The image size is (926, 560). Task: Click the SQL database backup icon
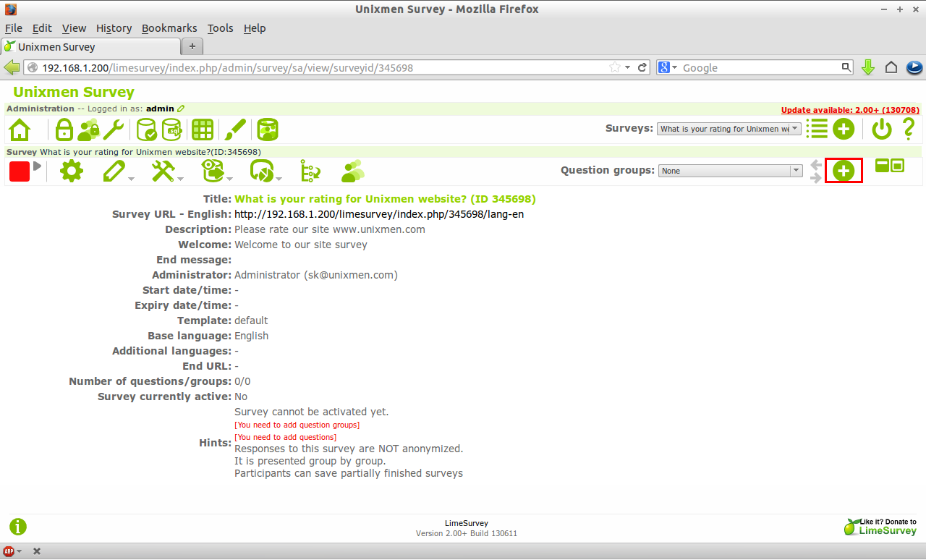coord(171,130)
